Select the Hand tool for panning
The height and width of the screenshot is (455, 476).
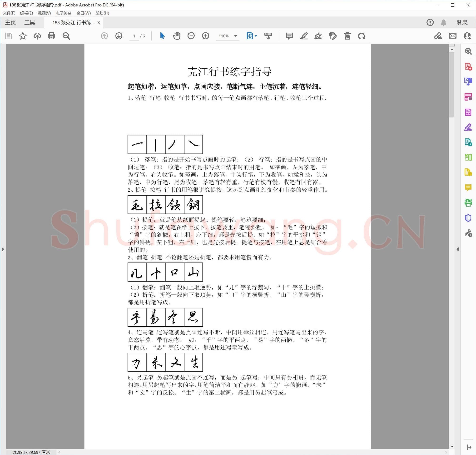[176, 36]
